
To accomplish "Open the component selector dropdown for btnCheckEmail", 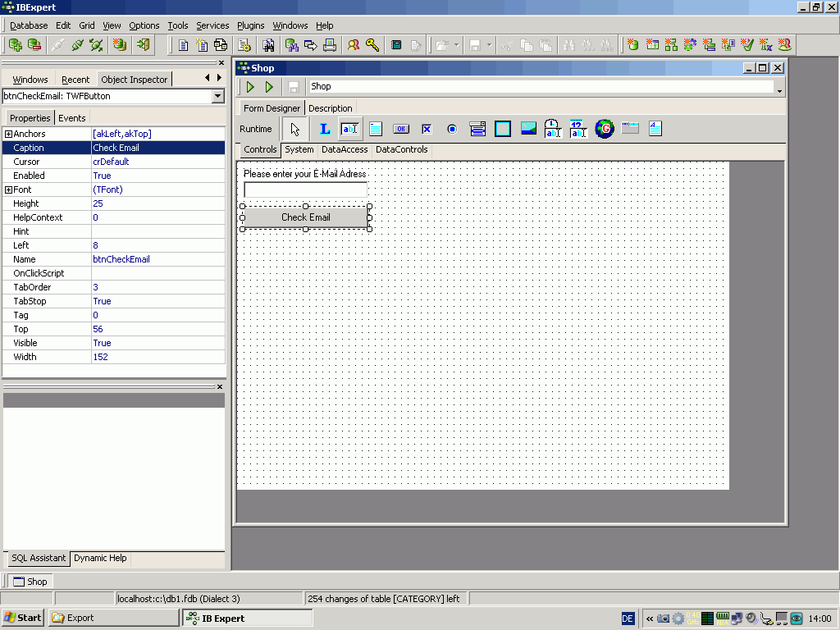I will [x=217, y=97].
